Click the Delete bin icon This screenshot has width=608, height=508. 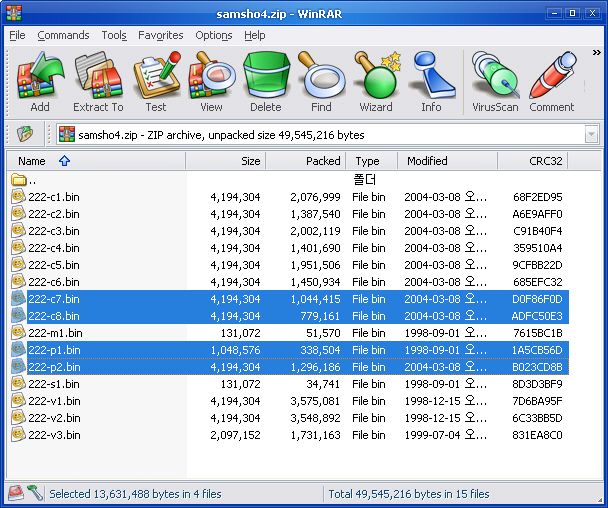coord(266,82)
